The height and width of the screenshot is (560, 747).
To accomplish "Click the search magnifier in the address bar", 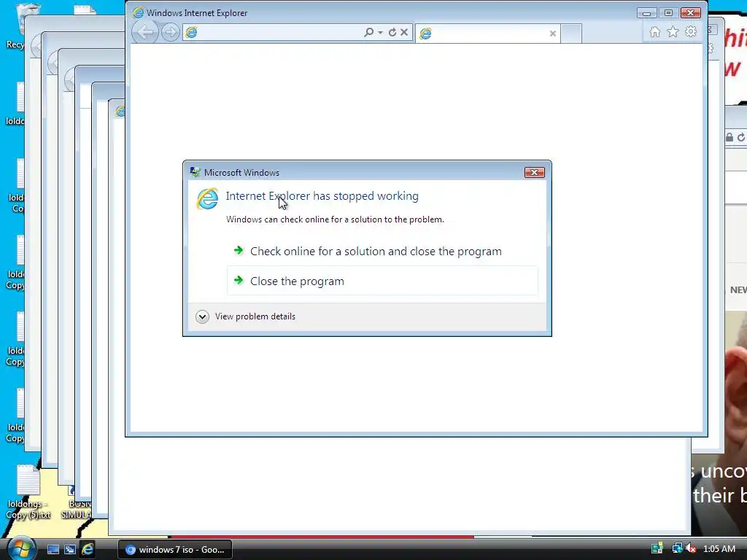I will (x=368, y=32).
